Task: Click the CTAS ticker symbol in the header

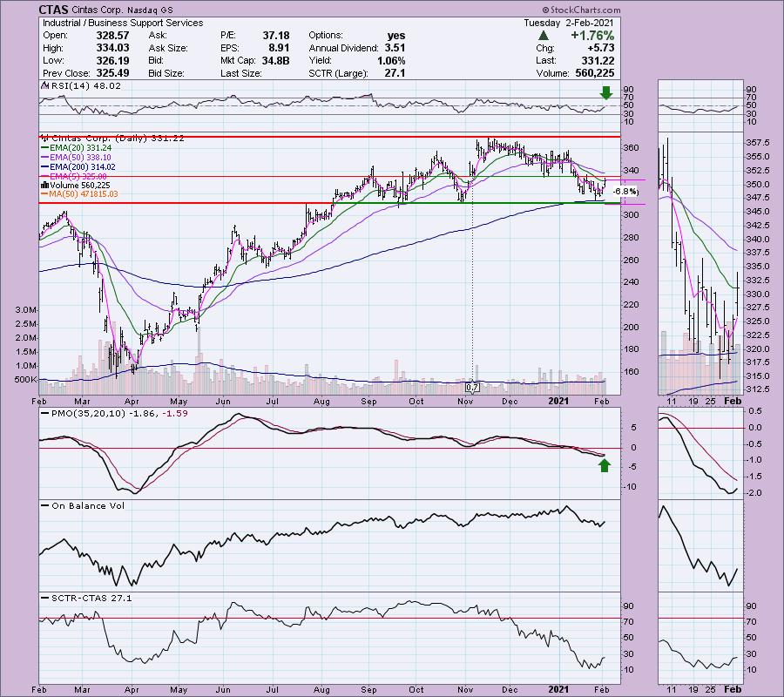Action: [53, 10]
